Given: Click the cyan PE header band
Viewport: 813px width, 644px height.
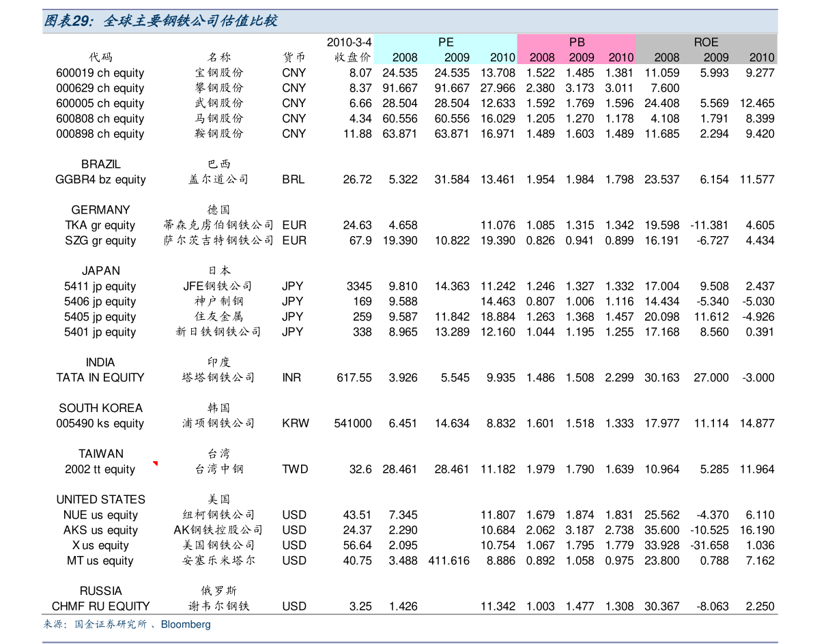Looking at the screenshot, I should 445,42.
